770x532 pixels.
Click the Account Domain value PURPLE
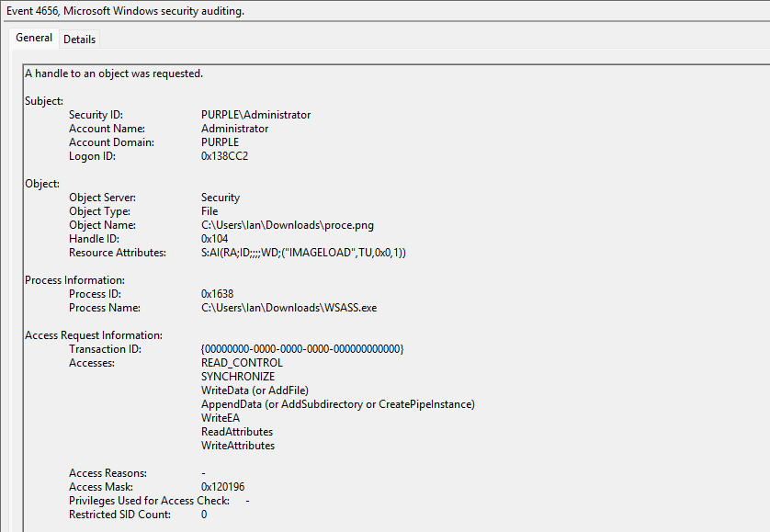(x=220, y=142)
